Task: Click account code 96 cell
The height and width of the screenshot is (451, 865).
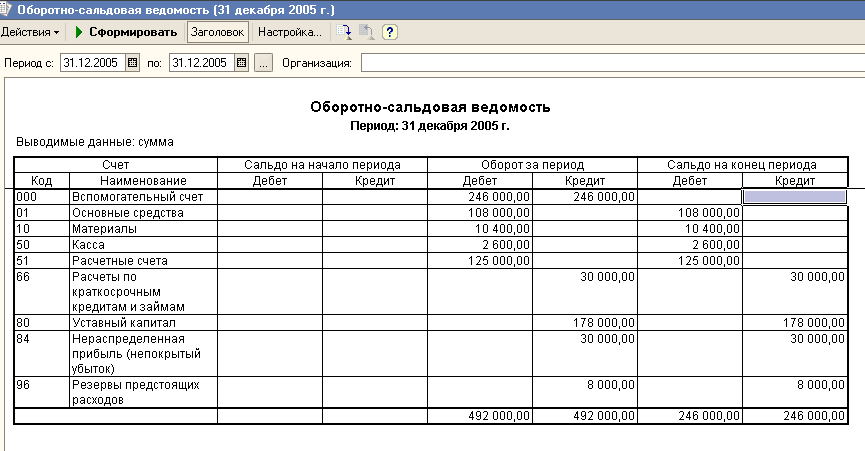Action: pos(42,392)
